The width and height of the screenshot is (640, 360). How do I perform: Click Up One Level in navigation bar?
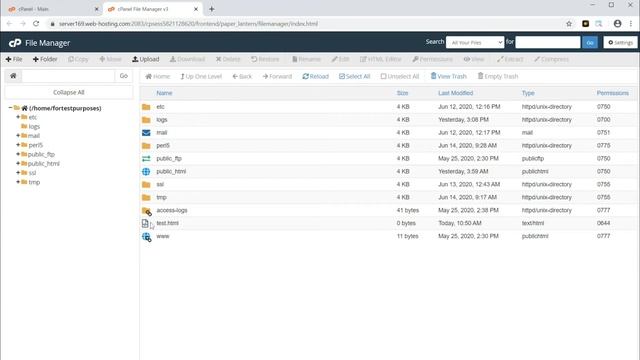[x=201, y=76]
